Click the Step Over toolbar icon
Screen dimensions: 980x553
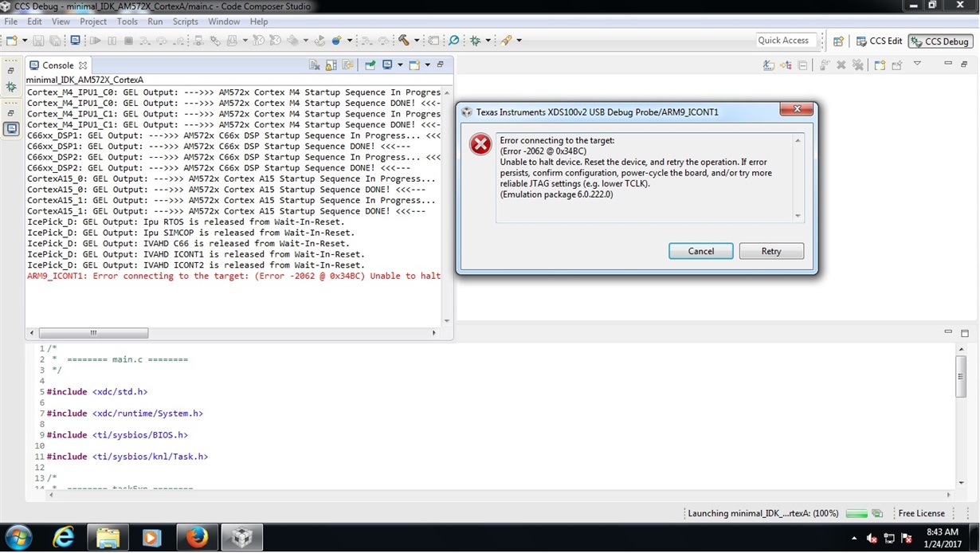(163, 40)
